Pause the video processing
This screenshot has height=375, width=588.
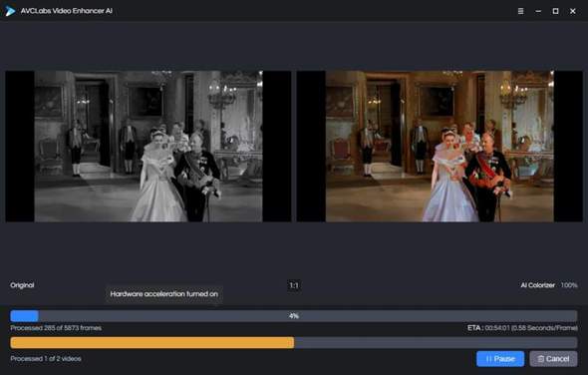pyautogui.click(x=500, y=359)
